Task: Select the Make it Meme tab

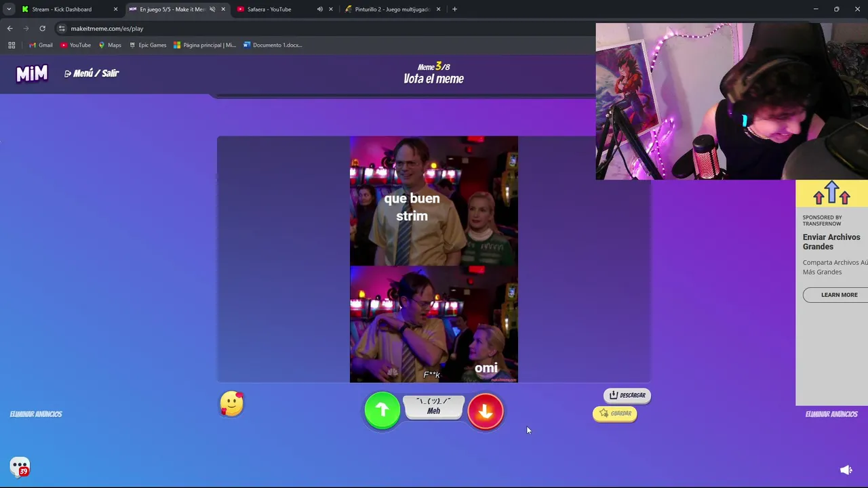Action: 172,9
